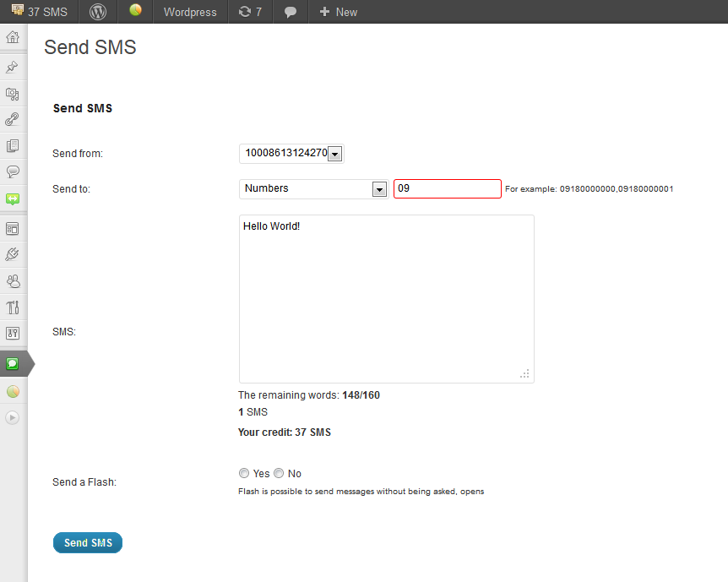Screen dimensions: 728x582
Task: Open the New content menu in admin bar
Action: pos(339,12)
